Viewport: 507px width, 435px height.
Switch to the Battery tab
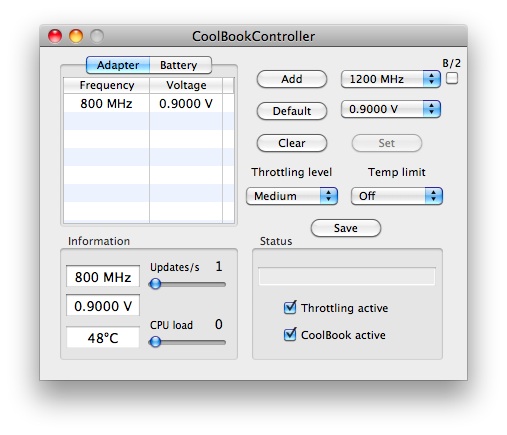(x=180, y=65)
